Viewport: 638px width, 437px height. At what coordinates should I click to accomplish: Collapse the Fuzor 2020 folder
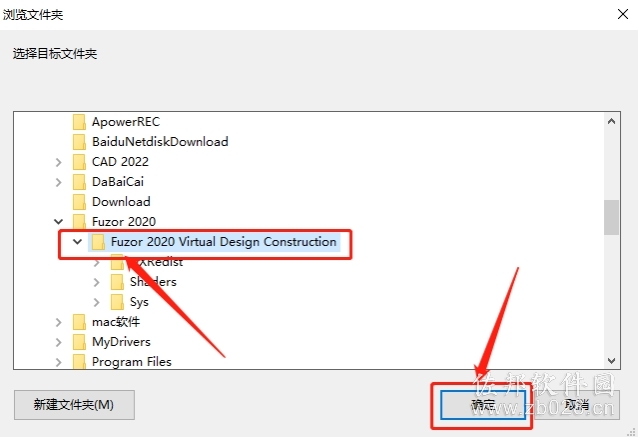[59, 222]
